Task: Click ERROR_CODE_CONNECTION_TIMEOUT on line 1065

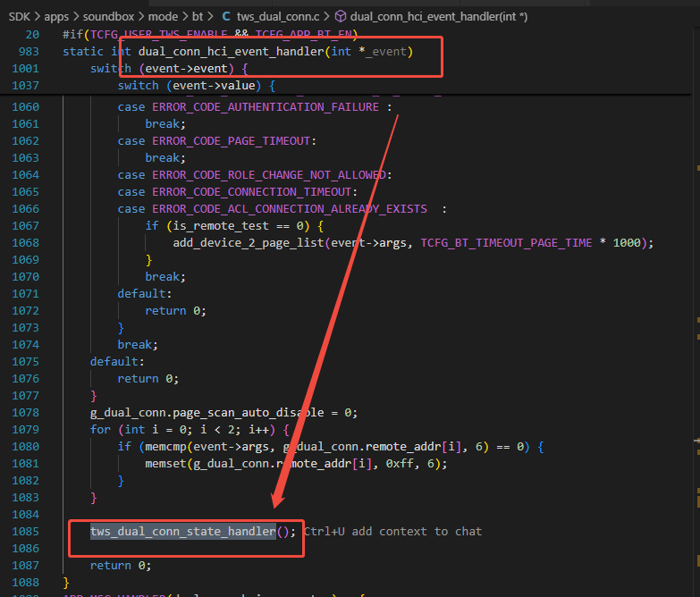Action: coord(252,192)
